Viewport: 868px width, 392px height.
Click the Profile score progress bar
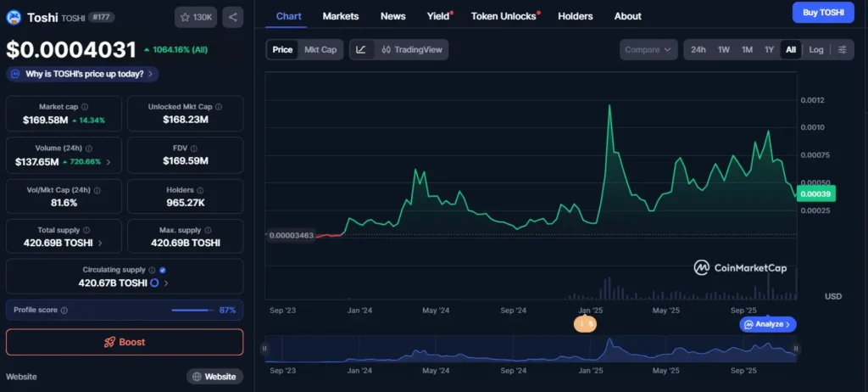192,311
